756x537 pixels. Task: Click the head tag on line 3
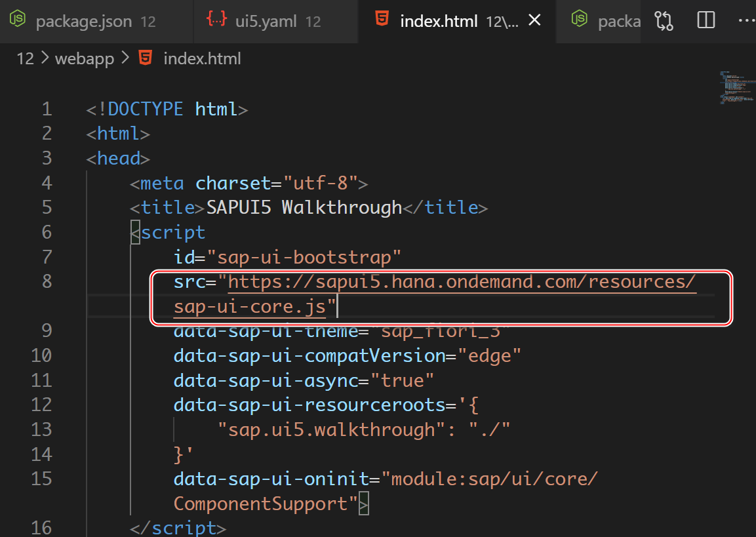click(118, 159)
